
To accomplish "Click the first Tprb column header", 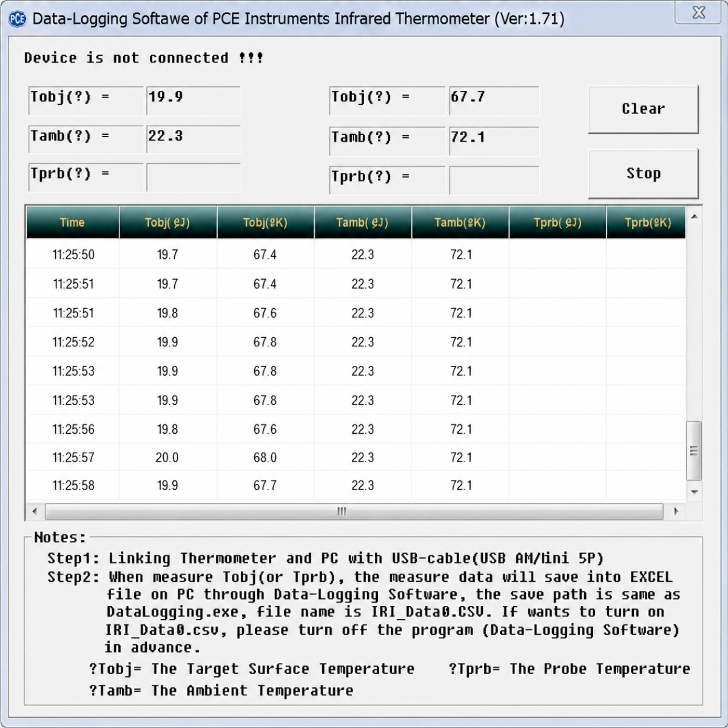I will tap(558, 223).
